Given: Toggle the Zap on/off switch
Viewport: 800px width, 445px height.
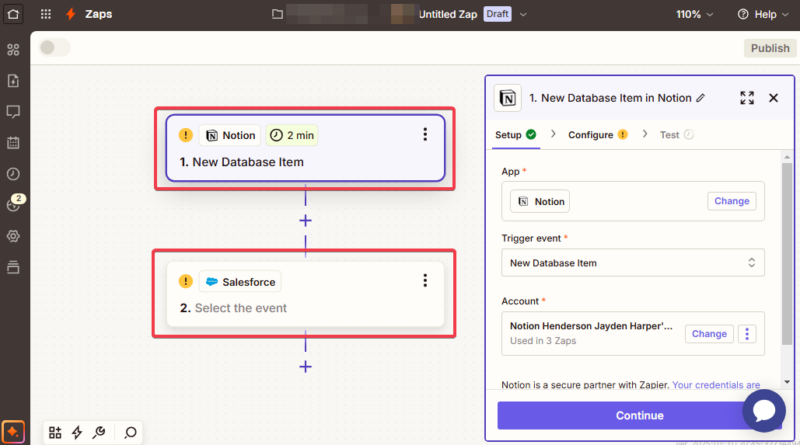Looking at the screenshot, I should [54, 47].
